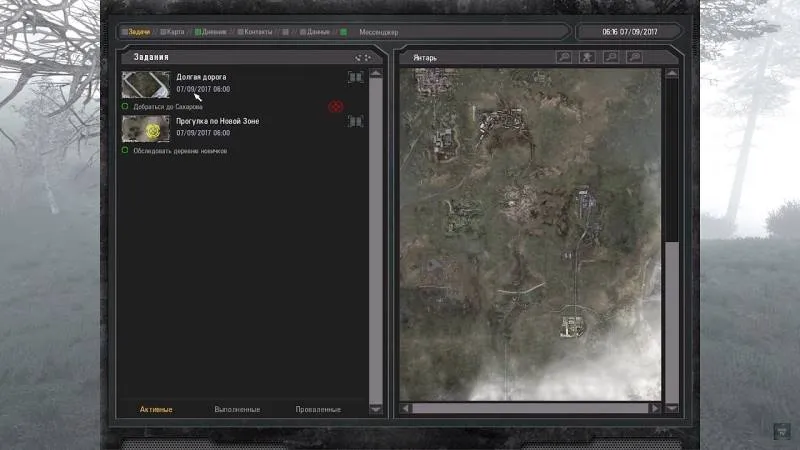
Task: Center map on player with figure icon
Action: coord(588,57)
